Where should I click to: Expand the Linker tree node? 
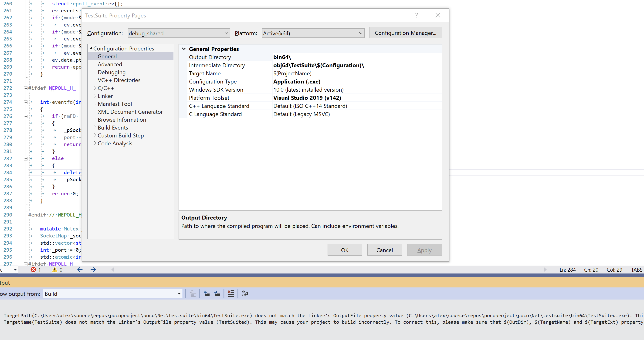pyautogui.click(x=95, y=96)
